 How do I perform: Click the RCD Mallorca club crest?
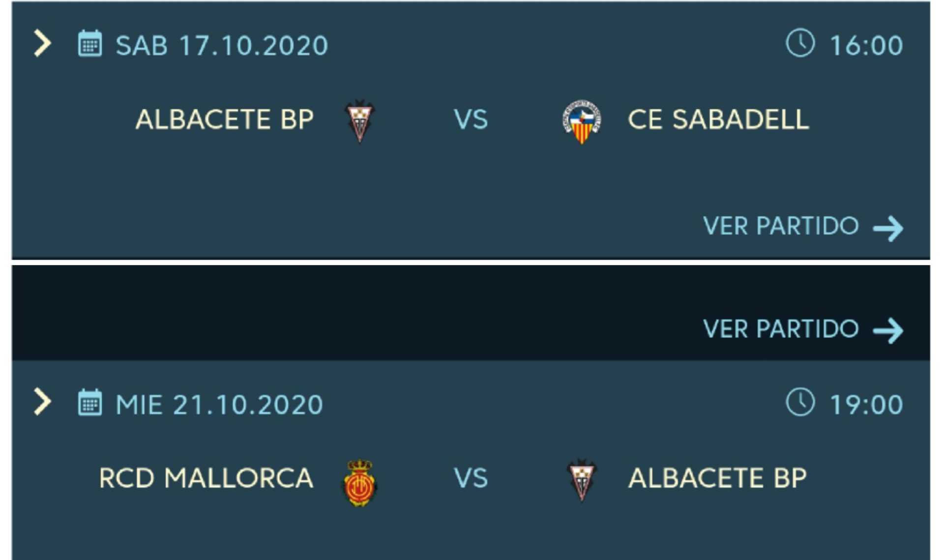click(x=359, y=482)
